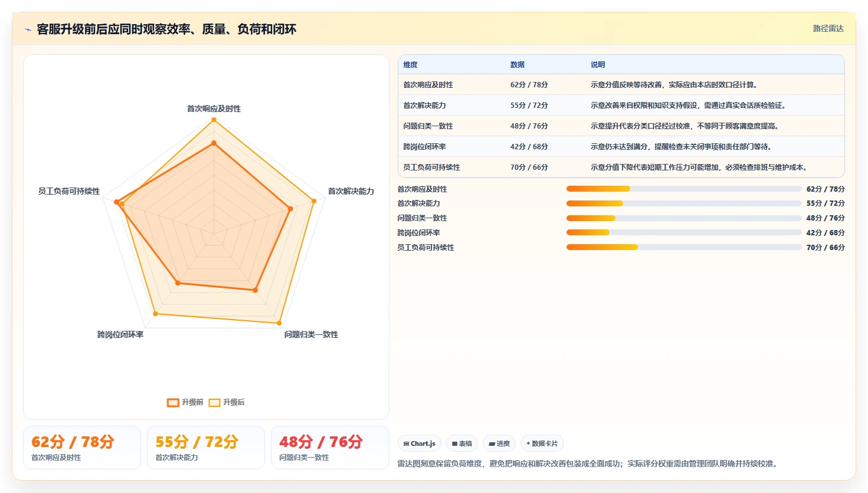This screenshot has height=493, width=868.
Task: Open the 55分 / 72分 首次解决能力 stat card
Action: pyautogui.click(x=206, y=448)
